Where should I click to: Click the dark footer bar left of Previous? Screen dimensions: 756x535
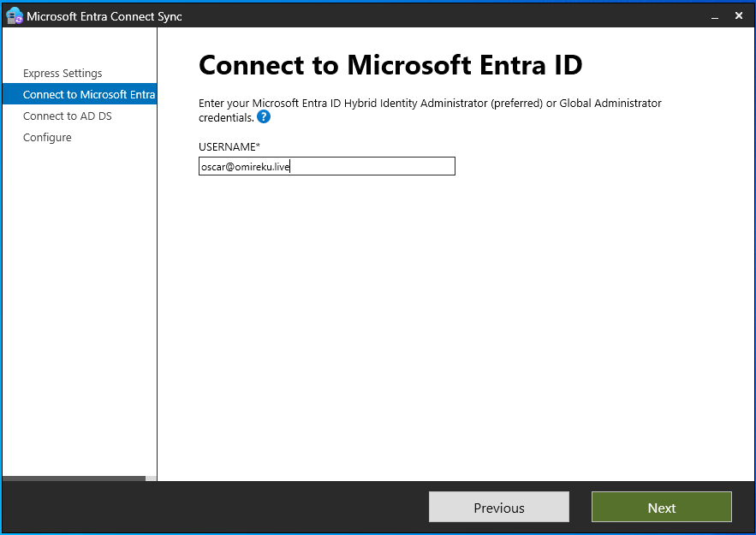[214, 507]
